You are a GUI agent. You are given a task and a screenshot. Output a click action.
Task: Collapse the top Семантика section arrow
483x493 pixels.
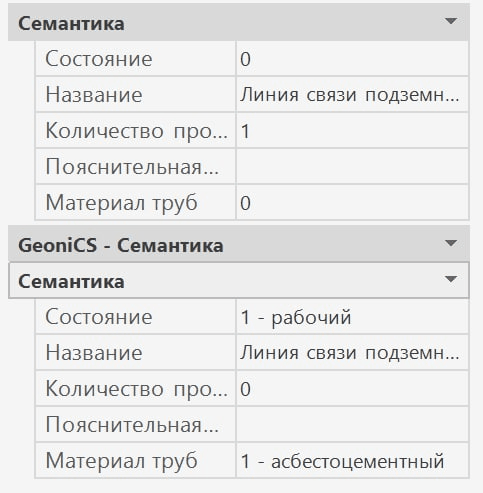click(451, 21)
